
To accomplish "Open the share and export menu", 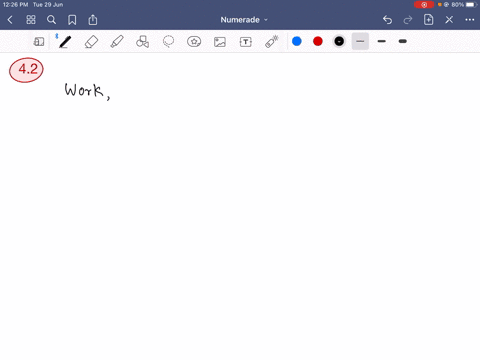I will (x=93, y=20).
